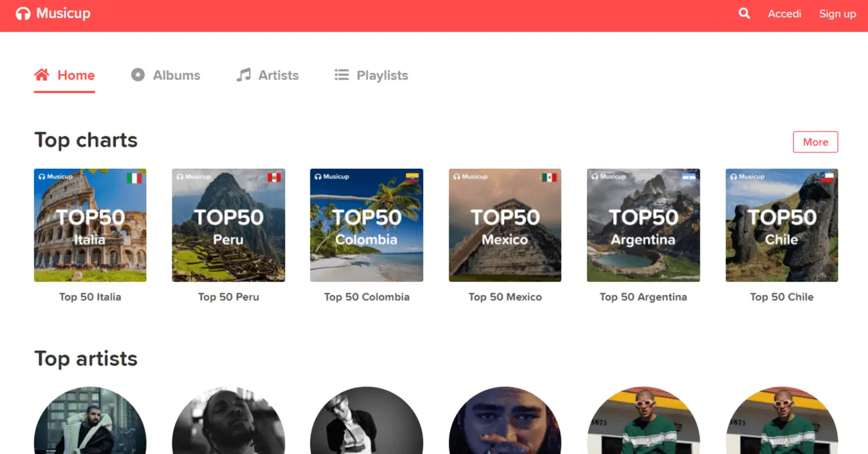Open search with the magnifier icon
This screenshot has width=868, height=454.
[x=744, y=13]
